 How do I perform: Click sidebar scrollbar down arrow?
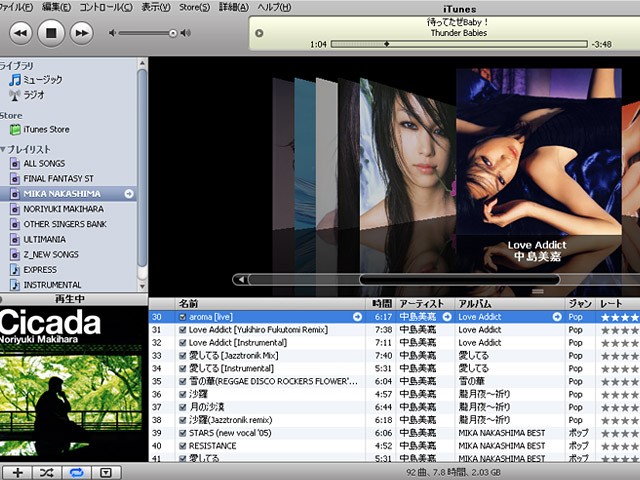click(x=142, y=287)
